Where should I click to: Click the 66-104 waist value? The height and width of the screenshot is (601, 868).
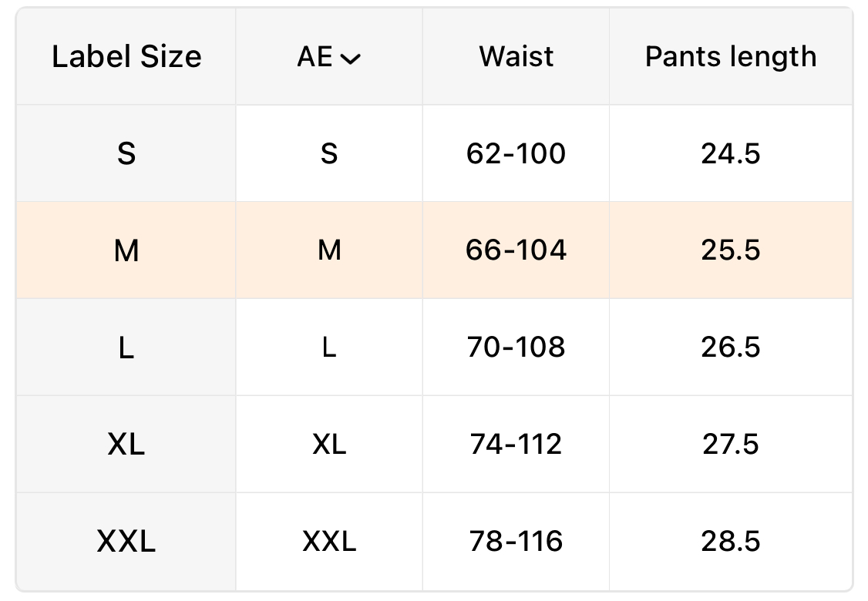click(516, 250)
